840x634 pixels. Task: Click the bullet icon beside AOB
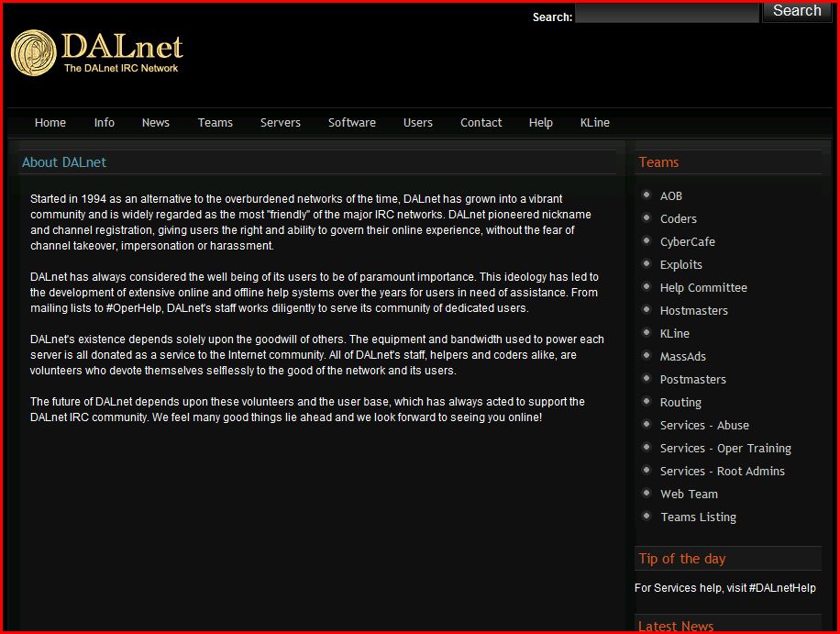click(x=647, y=195)
